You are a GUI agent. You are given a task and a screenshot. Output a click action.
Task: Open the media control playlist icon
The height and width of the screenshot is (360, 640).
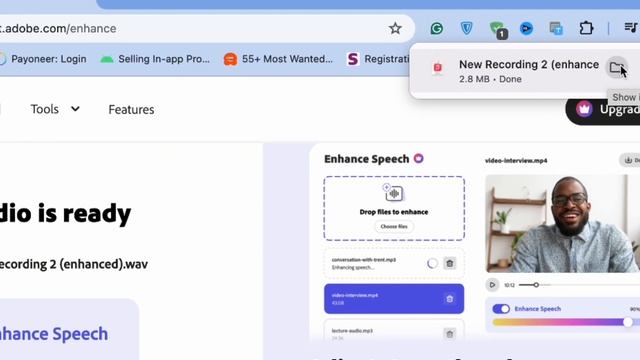pos(631,28)
